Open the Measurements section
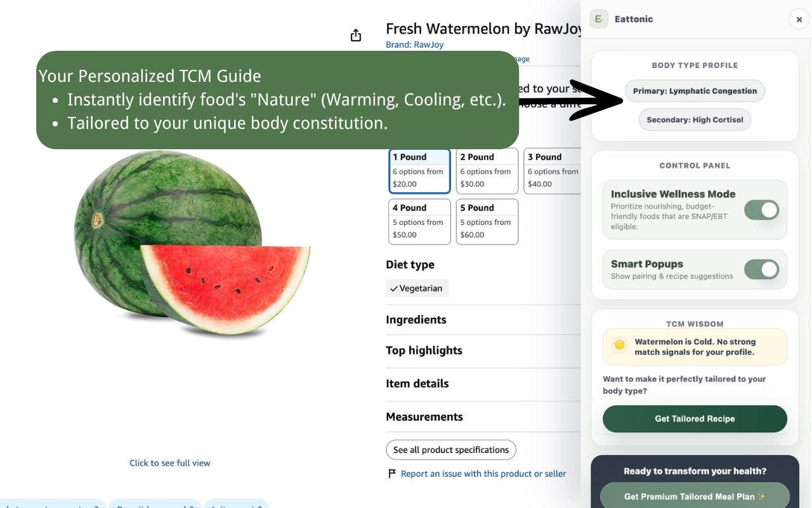The height and width of the screenshot is (508, 812). 424,417
